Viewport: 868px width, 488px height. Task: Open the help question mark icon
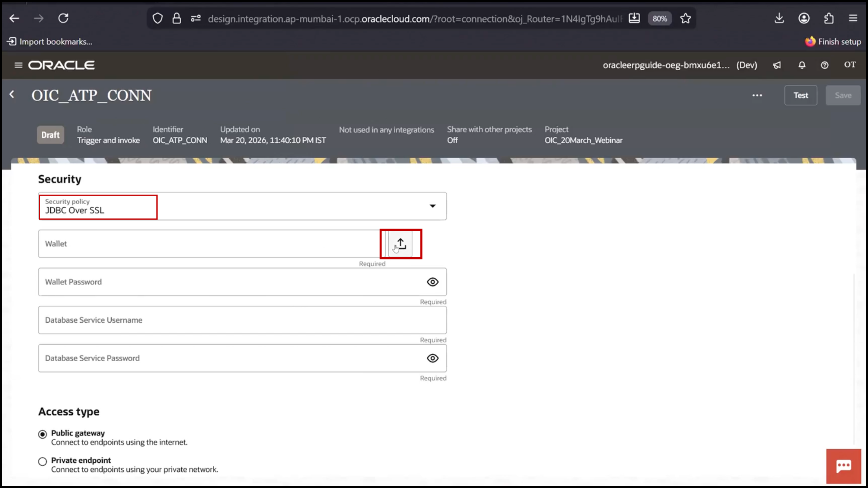825,65
